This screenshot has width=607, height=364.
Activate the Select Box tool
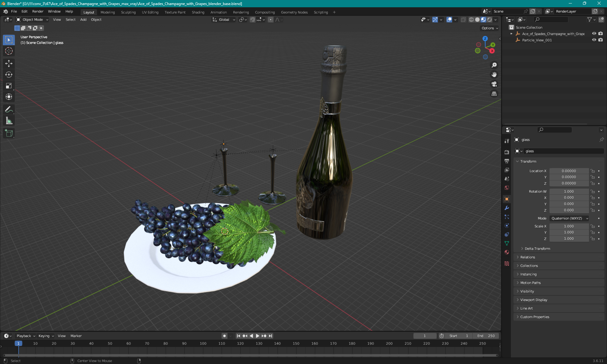9,40
